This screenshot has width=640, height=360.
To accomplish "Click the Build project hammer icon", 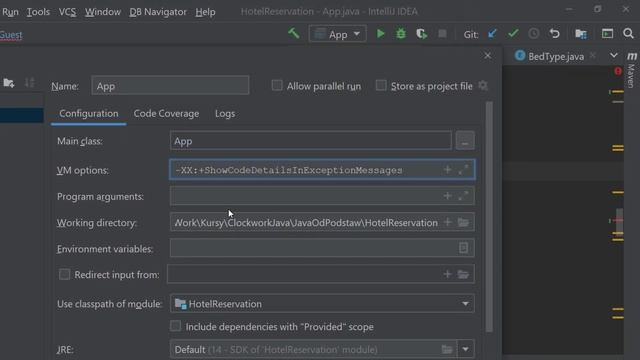I will (x=293, y=33).
